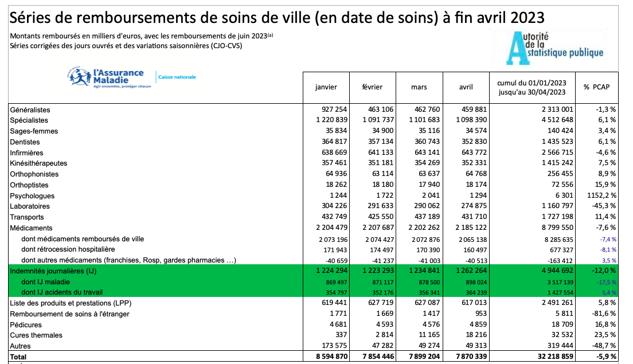Viewport: 633px width, 364px height.
Task: Click the 'Généralistes' row label
Action: pyautogui.click(x=30, y=109)
